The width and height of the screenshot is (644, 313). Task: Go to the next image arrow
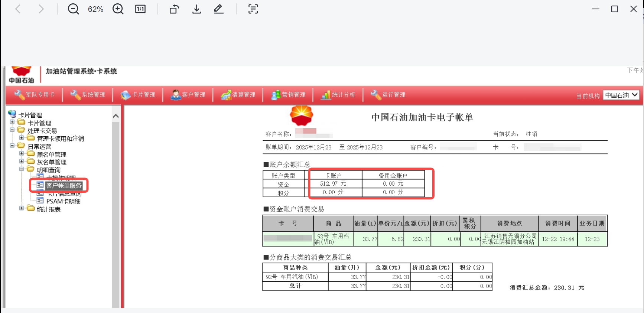(x=41, y=9)
